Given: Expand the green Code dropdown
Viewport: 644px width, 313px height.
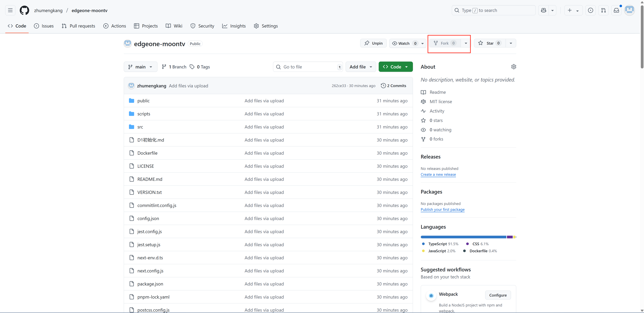Looking at the screenshot, I should click(x=395, y=67).
